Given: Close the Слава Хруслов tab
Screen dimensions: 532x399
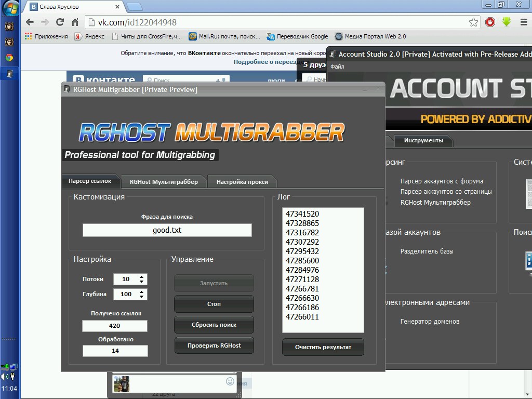Looking at the screenshot, I should click(x=117, y=7).
